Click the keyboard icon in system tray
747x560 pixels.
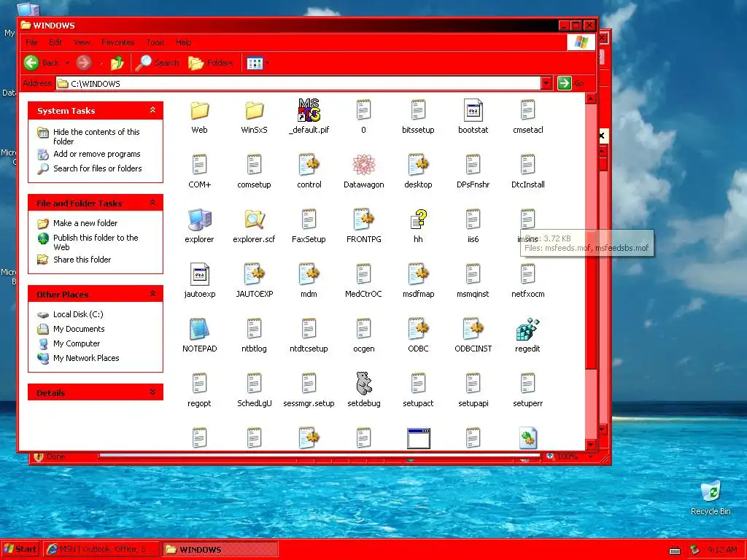point(675,551)
